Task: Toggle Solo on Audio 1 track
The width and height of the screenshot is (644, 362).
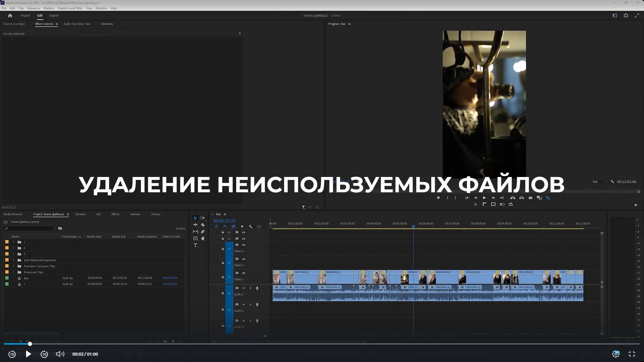Action: point(250,288)
